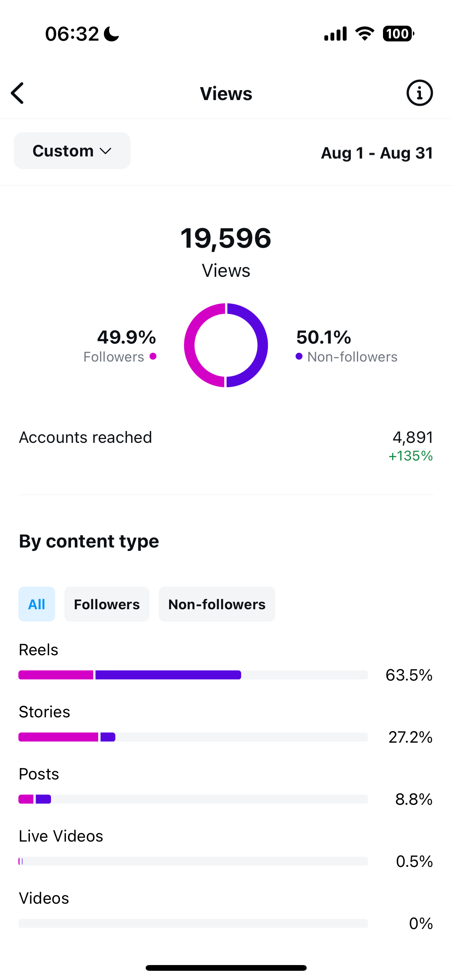Tap the Stories views bar
Screen dimensions: 452x980
pyautogui.click(x=193, y=737)
